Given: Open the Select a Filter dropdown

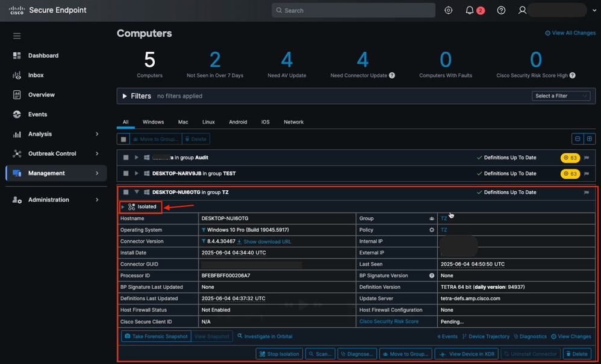Looking at the screenshot, I should pos(561,96).
